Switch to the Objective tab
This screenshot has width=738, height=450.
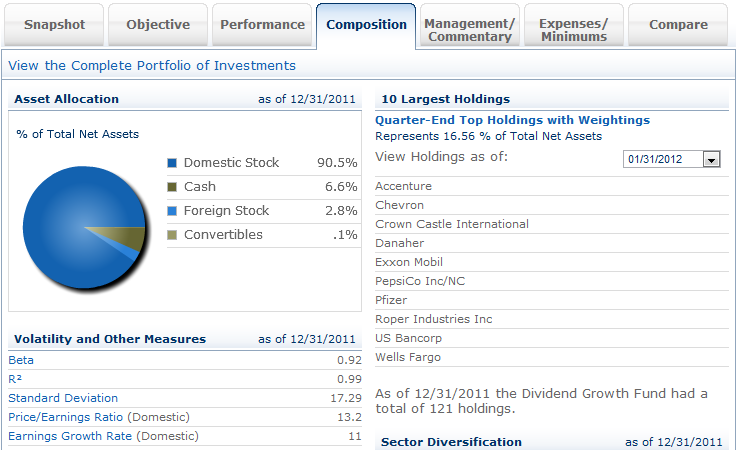coord(158,24)
